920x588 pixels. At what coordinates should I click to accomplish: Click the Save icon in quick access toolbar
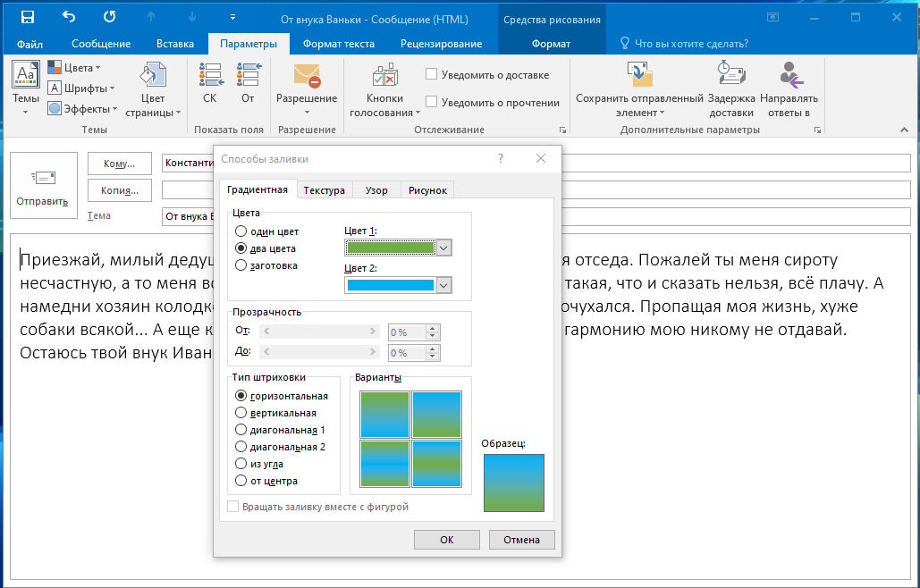tap(28, 18)
